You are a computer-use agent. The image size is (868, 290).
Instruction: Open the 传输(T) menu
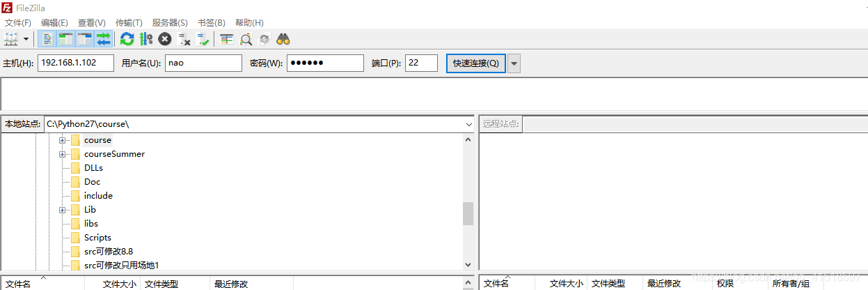(x=129, y=23)
